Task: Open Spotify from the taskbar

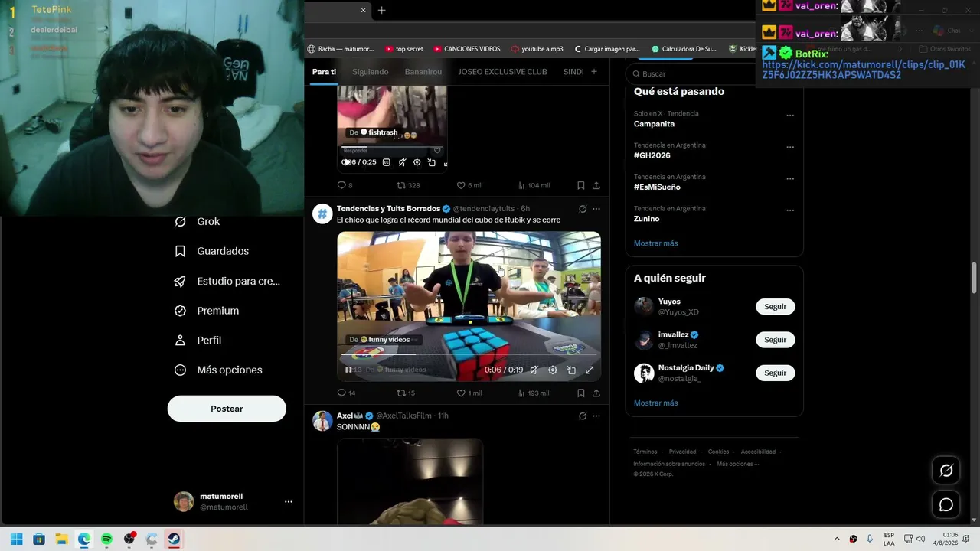Action: tap(106, 539)
